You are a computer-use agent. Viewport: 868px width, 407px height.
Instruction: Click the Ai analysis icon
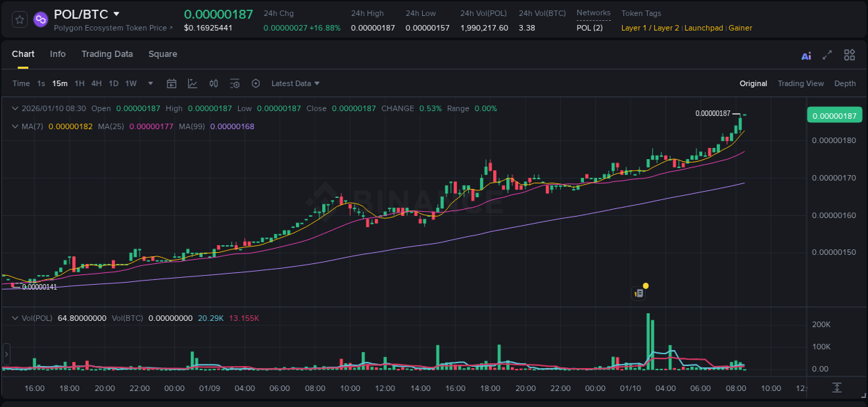806,54
